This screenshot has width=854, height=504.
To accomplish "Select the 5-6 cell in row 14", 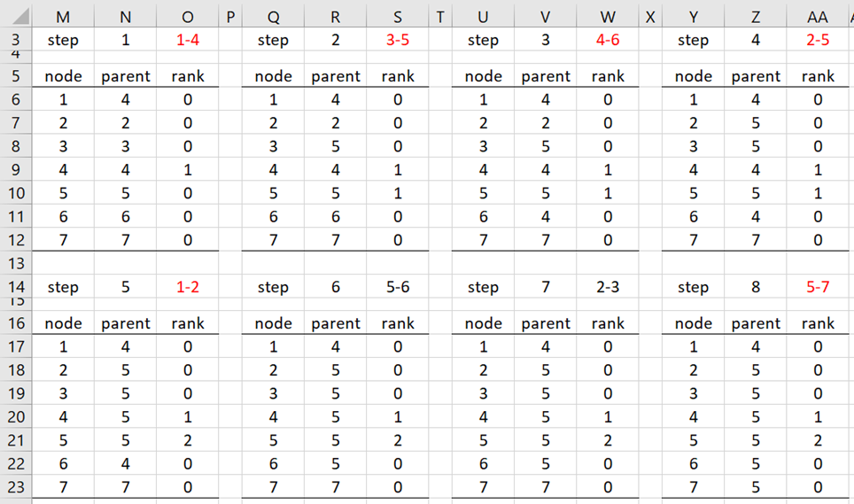I will pyautogui.click(x=398, y=287).
